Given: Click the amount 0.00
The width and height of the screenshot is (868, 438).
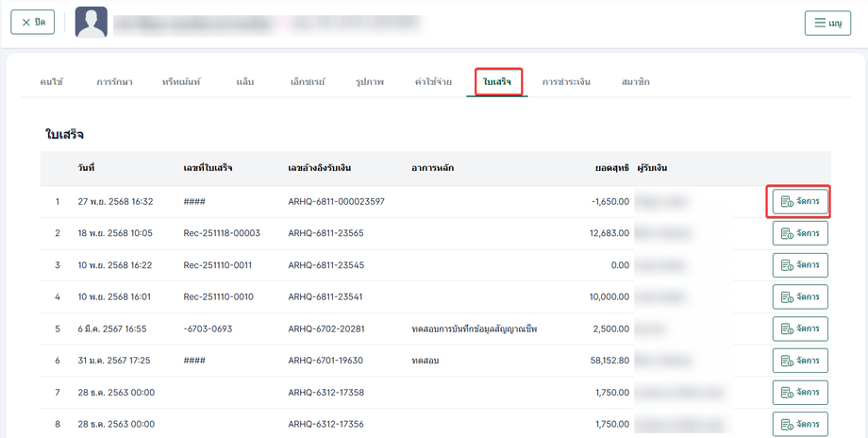Looking at the screenshot, I should 620,265.
